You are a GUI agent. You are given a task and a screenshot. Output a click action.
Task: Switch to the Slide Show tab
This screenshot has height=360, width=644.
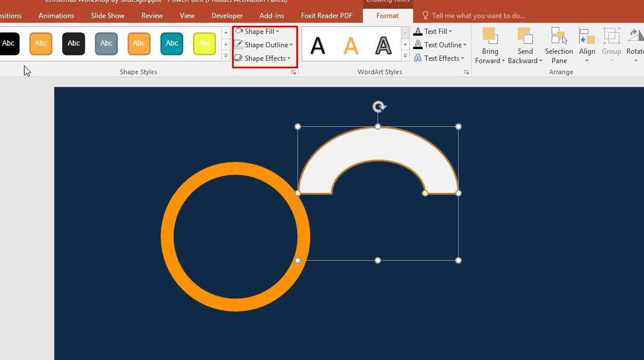pos(108,16)
